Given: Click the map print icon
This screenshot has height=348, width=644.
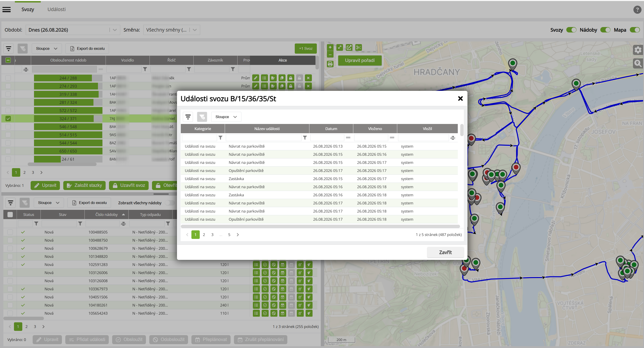Looking at the screenshot, I should point(330,64).
